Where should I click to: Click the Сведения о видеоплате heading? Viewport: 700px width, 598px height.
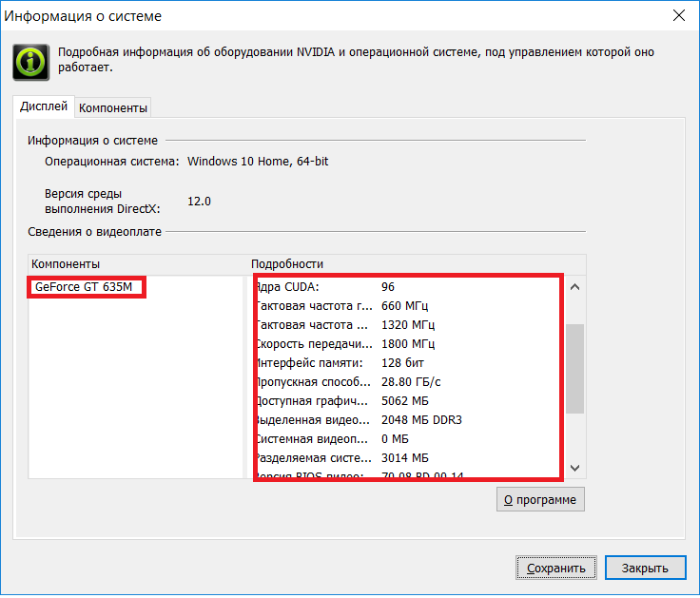pyautogui.click(x=95, y=232)
